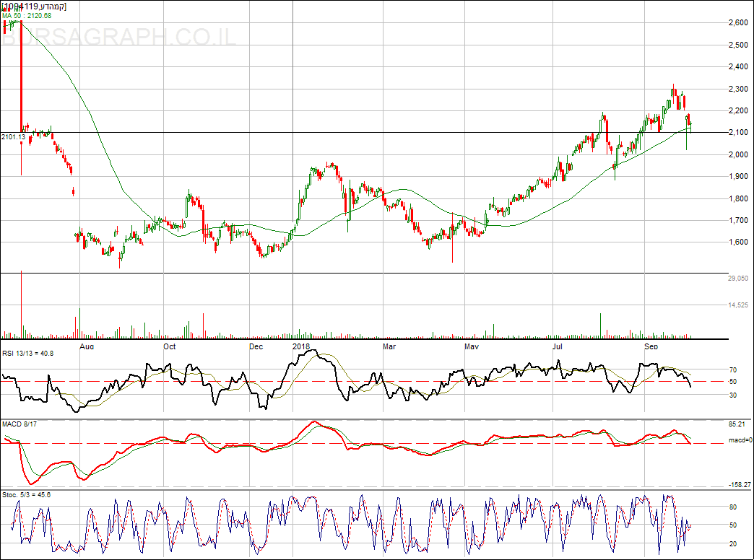
Task: Click the BURSAGRAPH.CO.IL watermark
Action: (x=119, y=38)
